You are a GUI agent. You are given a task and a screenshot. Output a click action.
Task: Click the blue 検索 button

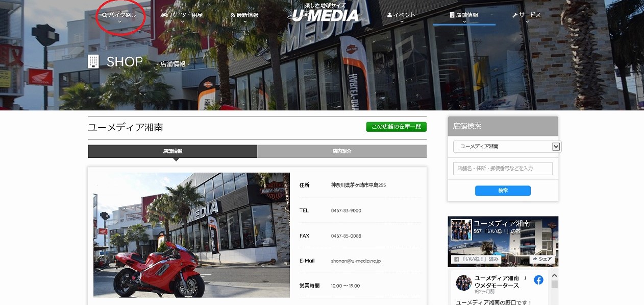coord(503,191)
